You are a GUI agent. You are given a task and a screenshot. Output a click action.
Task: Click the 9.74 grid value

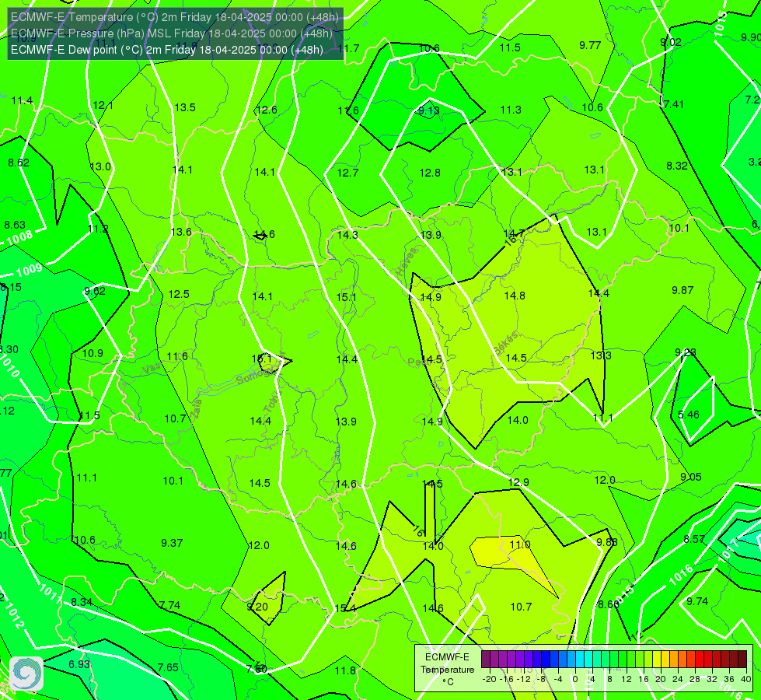(x=697, y=601)
